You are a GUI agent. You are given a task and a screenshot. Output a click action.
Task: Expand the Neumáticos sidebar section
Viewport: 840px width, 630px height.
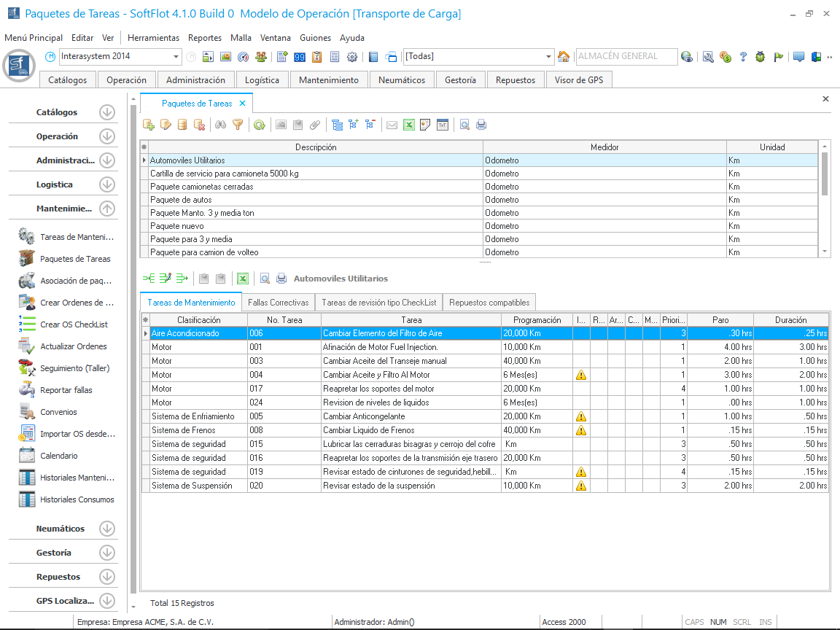[107, 529]
